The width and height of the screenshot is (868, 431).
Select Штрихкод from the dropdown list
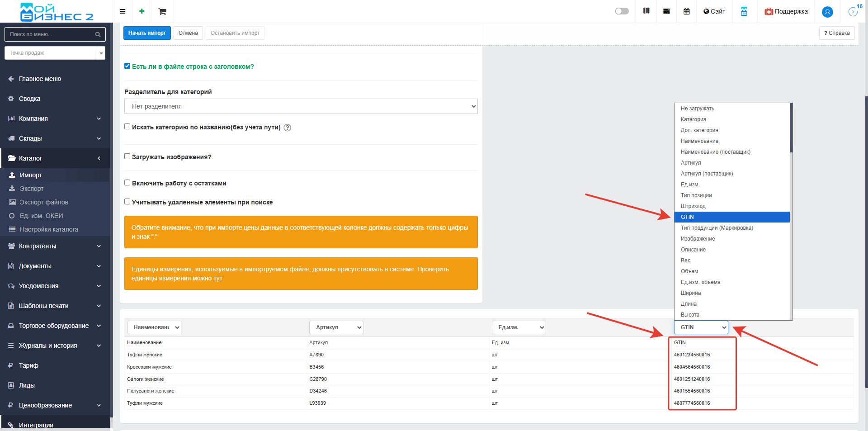[693, 206]
